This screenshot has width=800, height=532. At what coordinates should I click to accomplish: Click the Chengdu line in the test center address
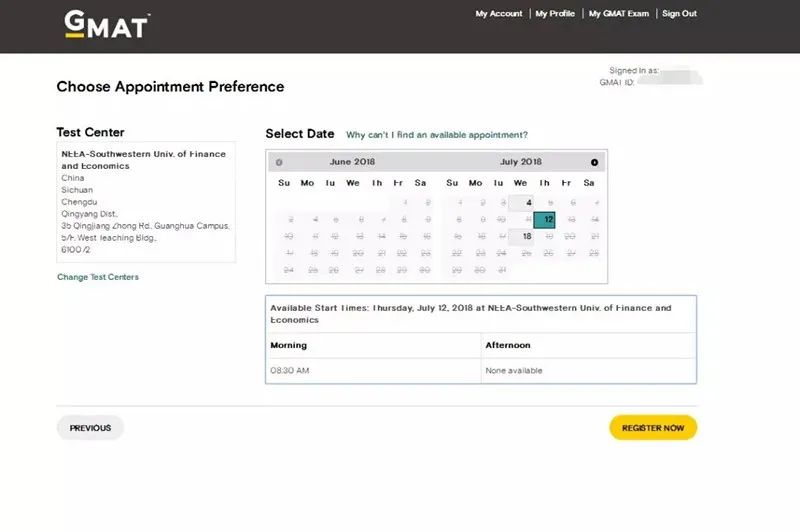79,202
